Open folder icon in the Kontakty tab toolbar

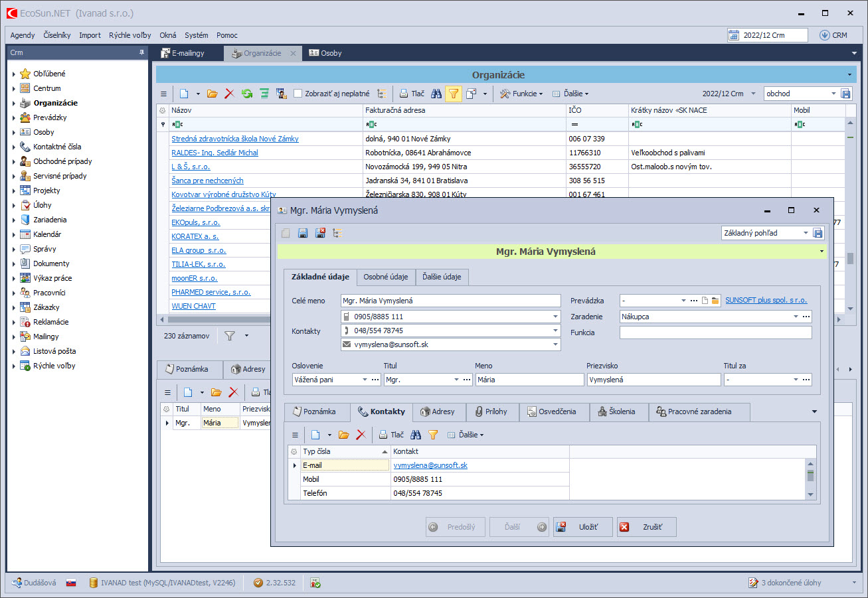click(x=343, y=435)
